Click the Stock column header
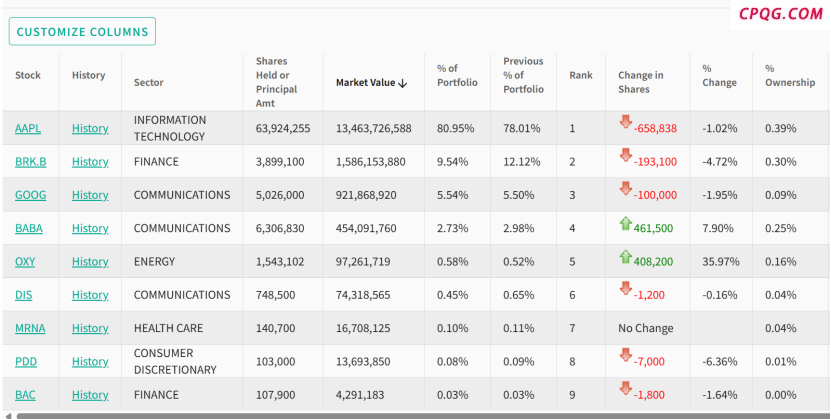831x419 pixels. 28,75
